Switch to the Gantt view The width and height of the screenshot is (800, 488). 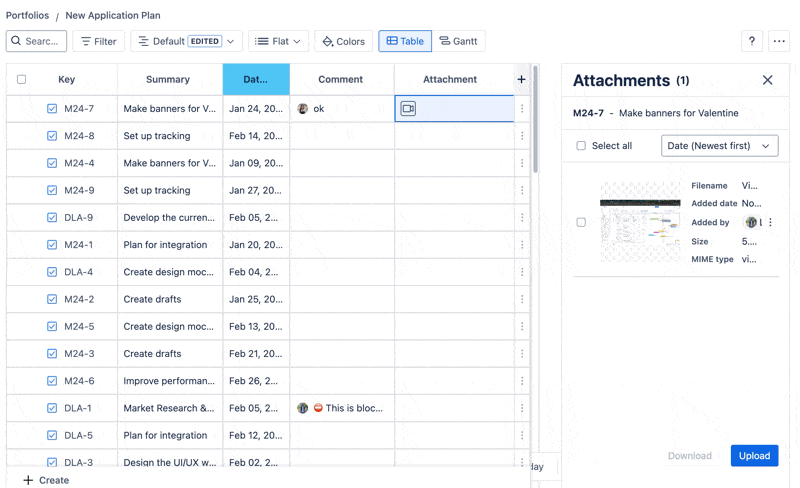click(x=458, y=41)
